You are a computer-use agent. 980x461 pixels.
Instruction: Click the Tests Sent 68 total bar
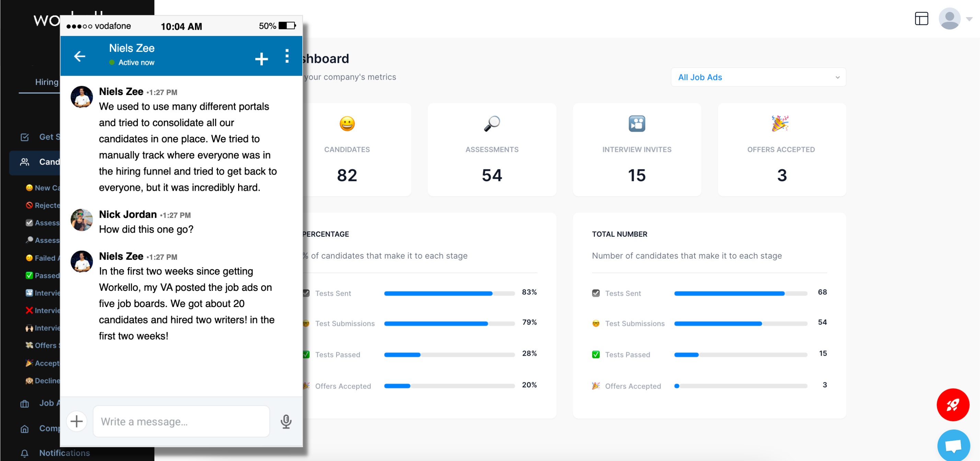740,294
